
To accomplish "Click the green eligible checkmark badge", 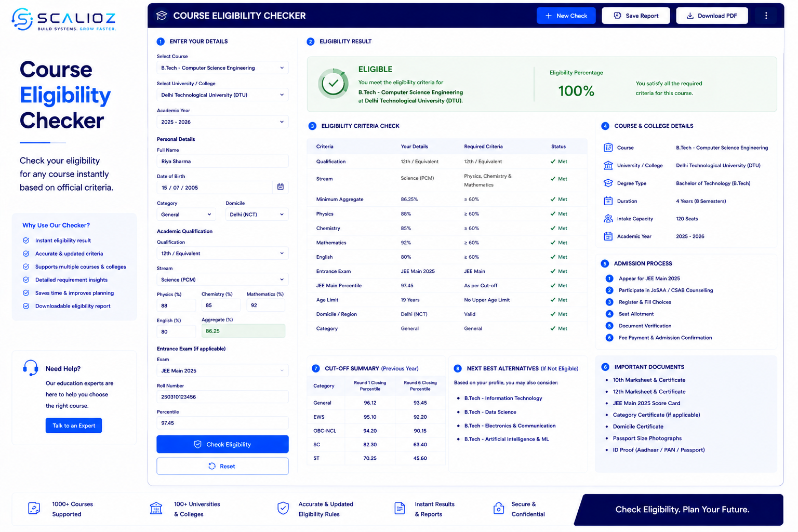I will coord(333,83).
